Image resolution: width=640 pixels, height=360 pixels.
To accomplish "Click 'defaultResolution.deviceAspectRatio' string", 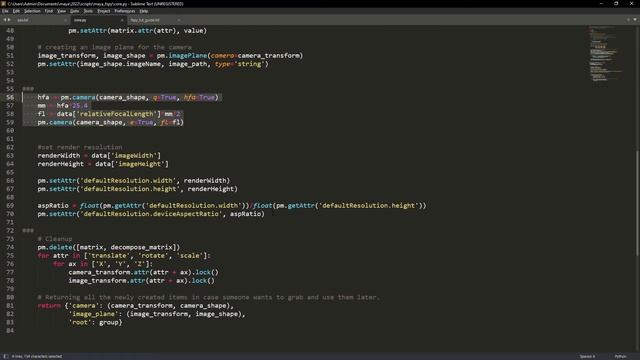I will pos(151,214).
